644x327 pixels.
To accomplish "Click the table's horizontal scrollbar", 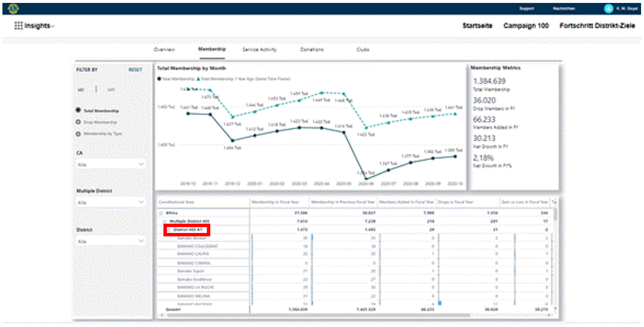I will tap(317, 315).
